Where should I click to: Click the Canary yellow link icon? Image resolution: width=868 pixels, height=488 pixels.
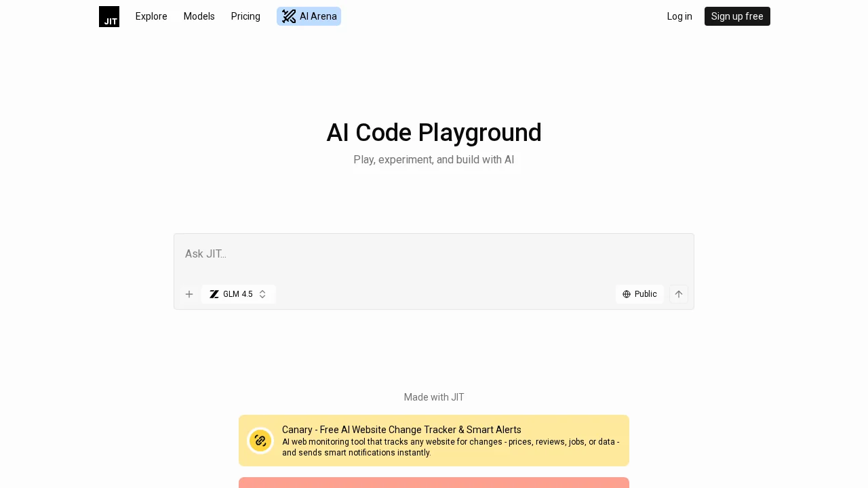(x=260, y=441)
